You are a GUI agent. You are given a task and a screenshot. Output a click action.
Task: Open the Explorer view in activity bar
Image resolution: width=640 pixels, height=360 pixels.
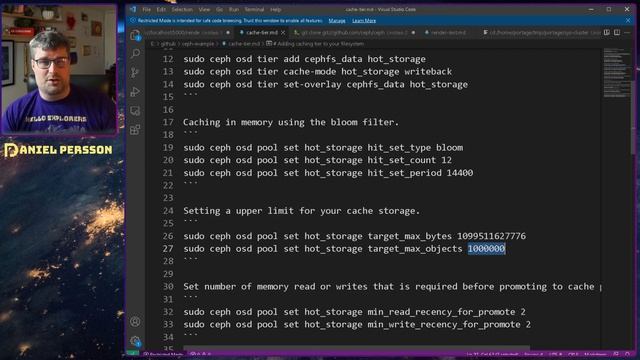click(x=135, y=35)
